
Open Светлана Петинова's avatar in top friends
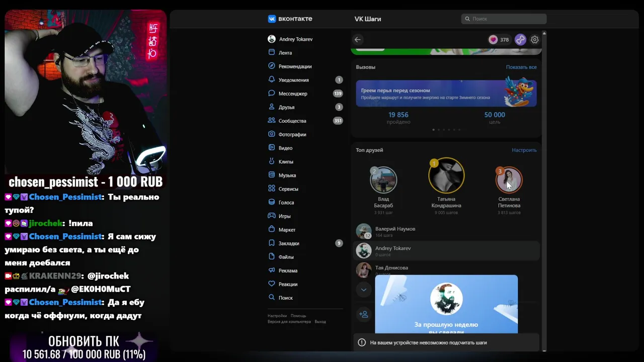(509, 180)
